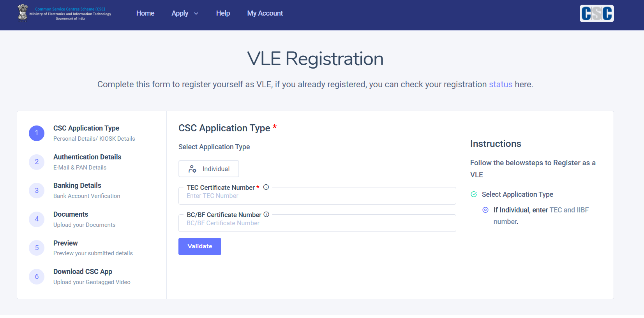Click the BC/BF Certificate Number info icon
The height and width of the screenshot is (318, 644).
(266, 214)
